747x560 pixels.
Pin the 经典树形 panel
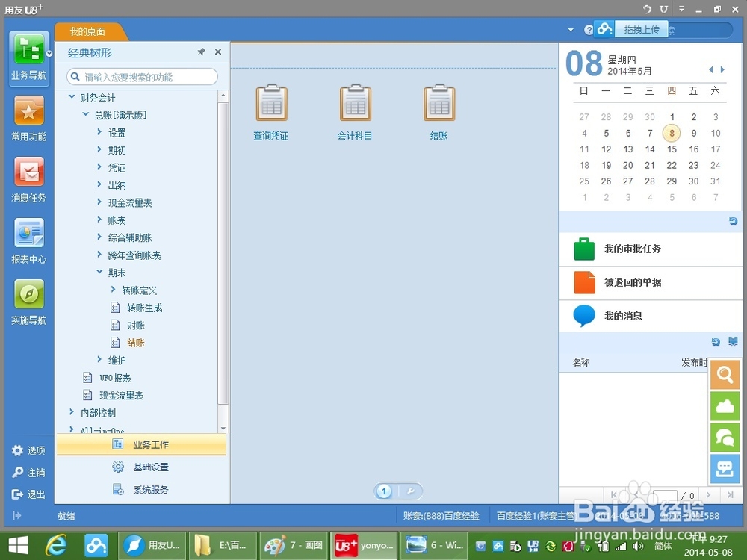200,52
